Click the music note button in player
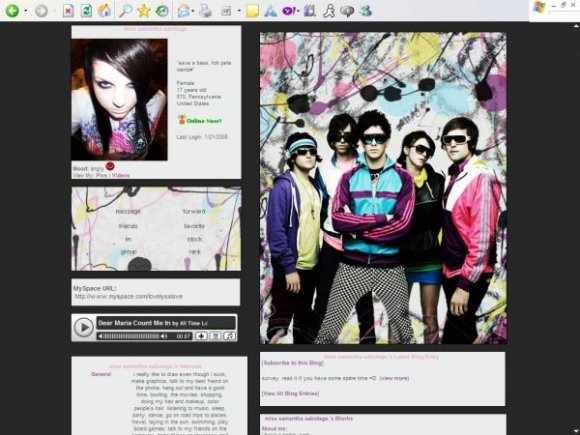The image size is (580, 435). click(230, 336)
